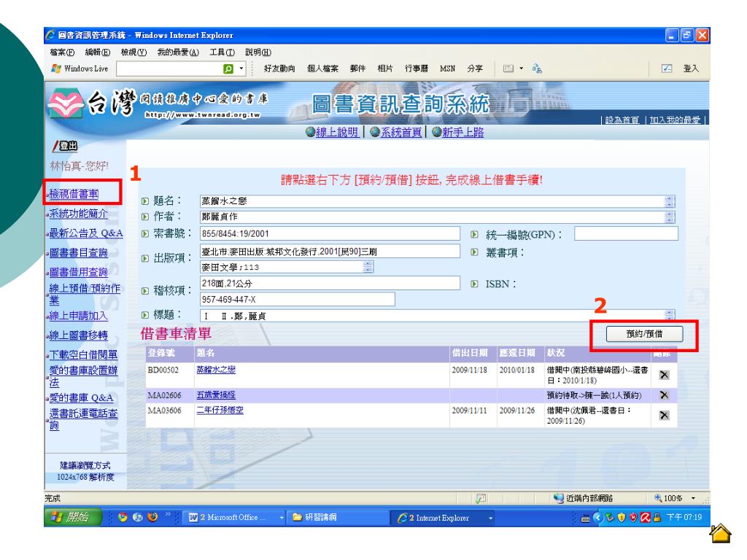Open the 蒸餾水之戀 title link
Screen dimensions: 747x560
tap(216, 370)
